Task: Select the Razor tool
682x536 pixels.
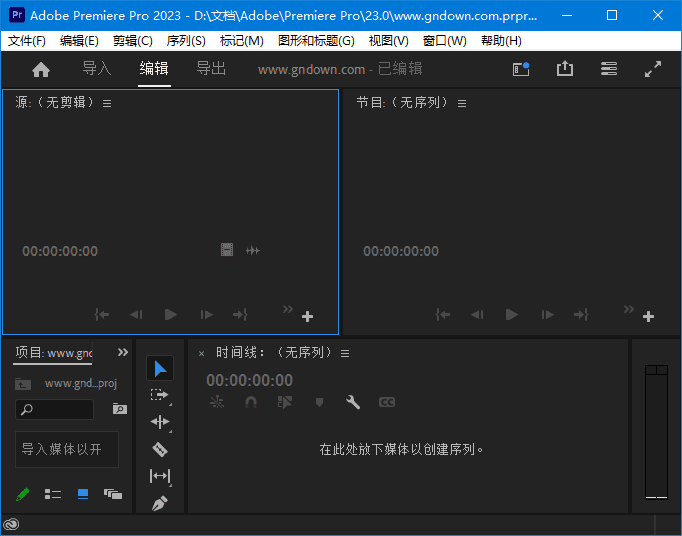Action: [160, 449]
